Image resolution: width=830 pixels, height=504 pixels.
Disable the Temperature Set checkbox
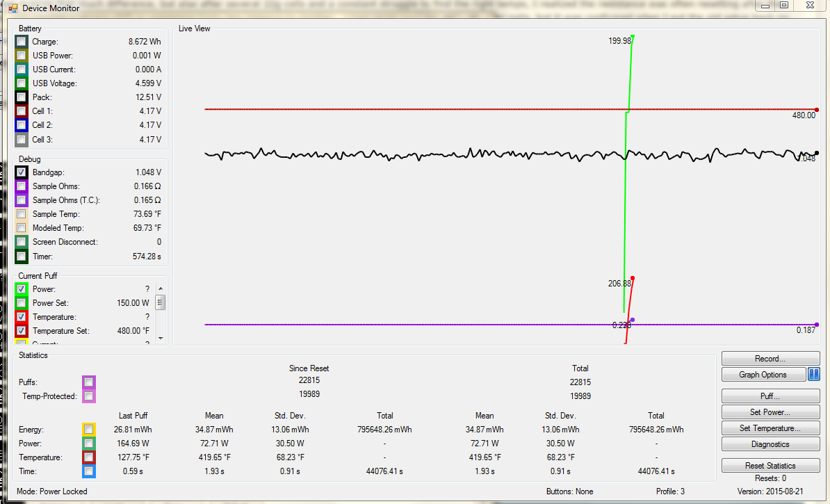click(22, 331)
